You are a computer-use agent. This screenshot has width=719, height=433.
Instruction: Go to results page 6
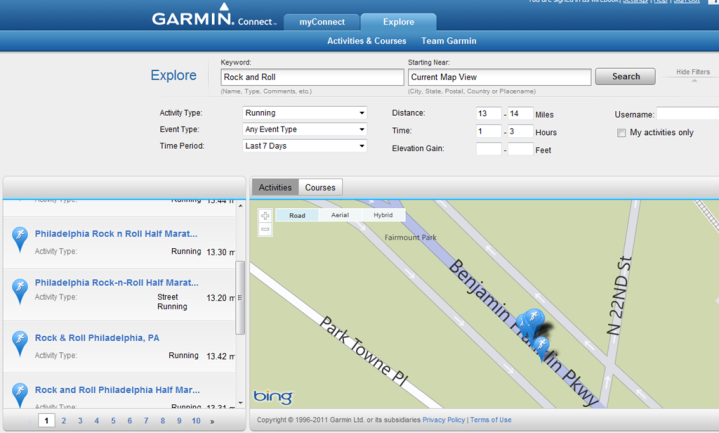pyautogui.click(x=130, y=421)
